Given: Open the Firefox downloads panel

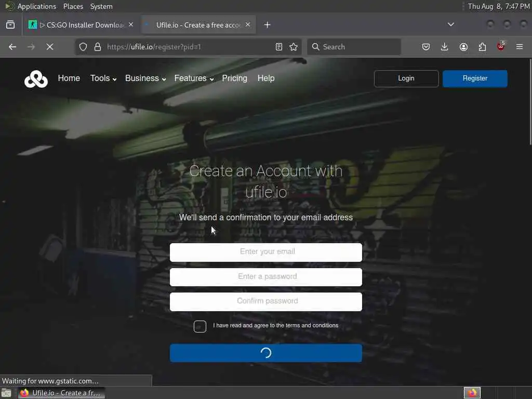Looking at the screenshot, I should tap(445, 47).
